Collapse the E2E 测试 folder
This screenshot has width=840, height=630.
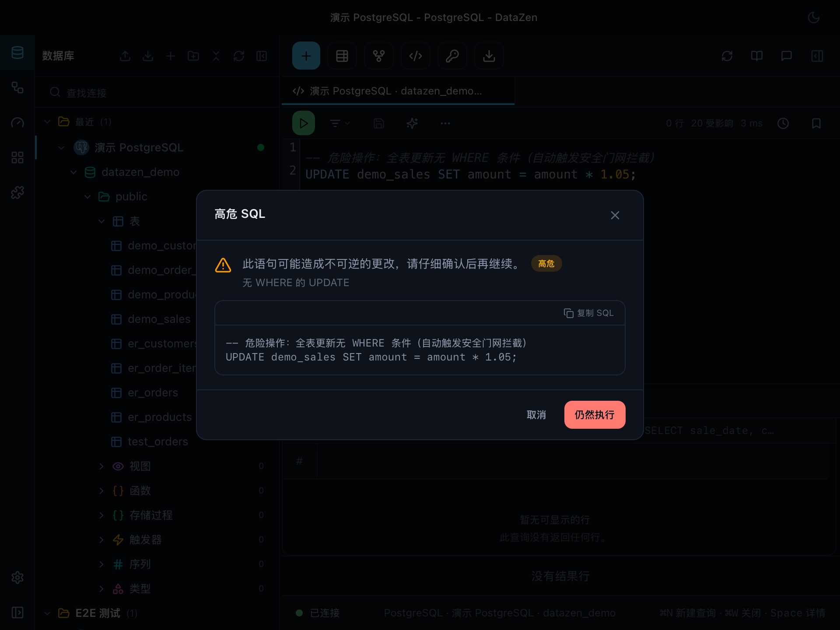pyautogui.click(x=47, y=613)
